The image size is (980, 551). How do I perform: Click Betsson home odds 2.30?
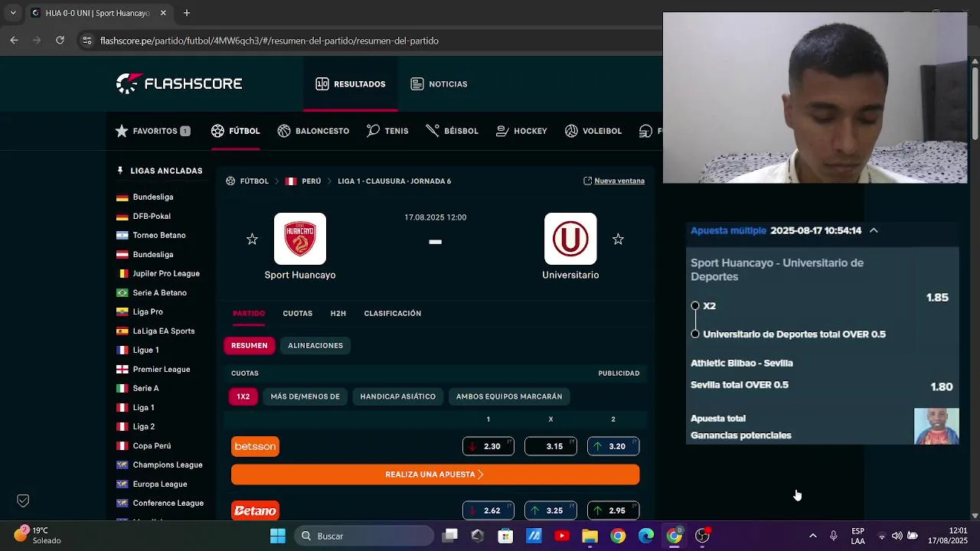(488, 446)
